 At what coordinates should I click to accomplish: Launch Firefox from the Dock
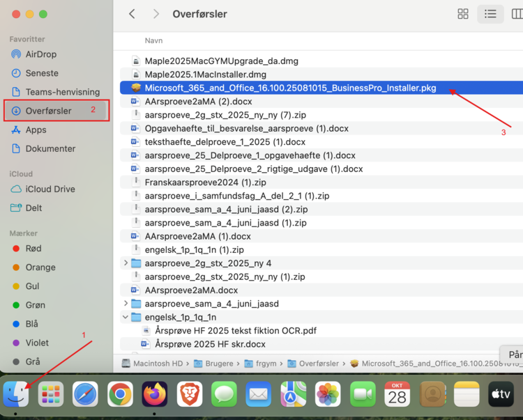coord(155,394)
